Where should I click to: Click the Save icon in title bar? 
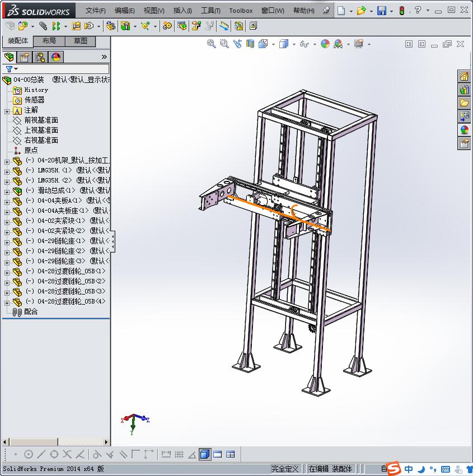[x=381, y=11]
